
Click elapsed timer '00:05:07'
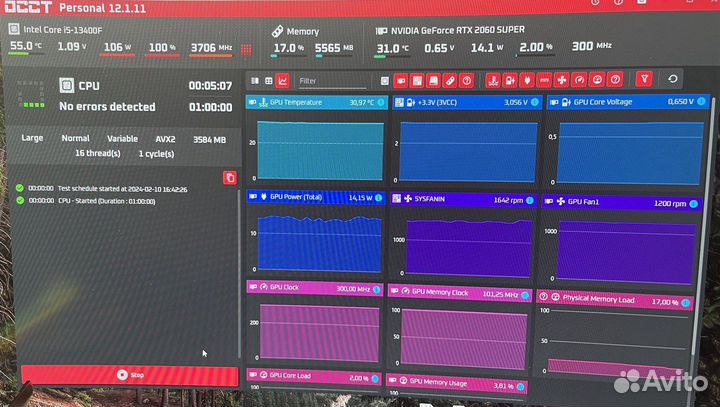tap(210, 86)
